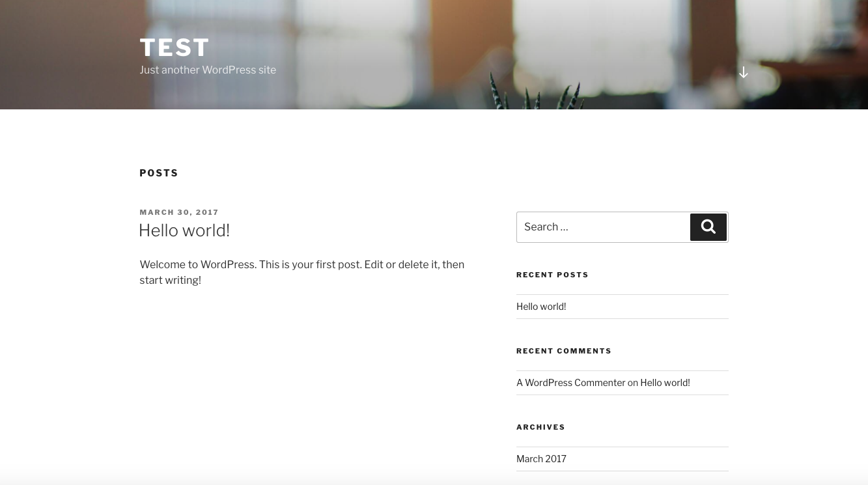The width and height of the screenshot is (868, 485).
Task: Click the Just another WordPress site tagline
Action: click(208, 70)
